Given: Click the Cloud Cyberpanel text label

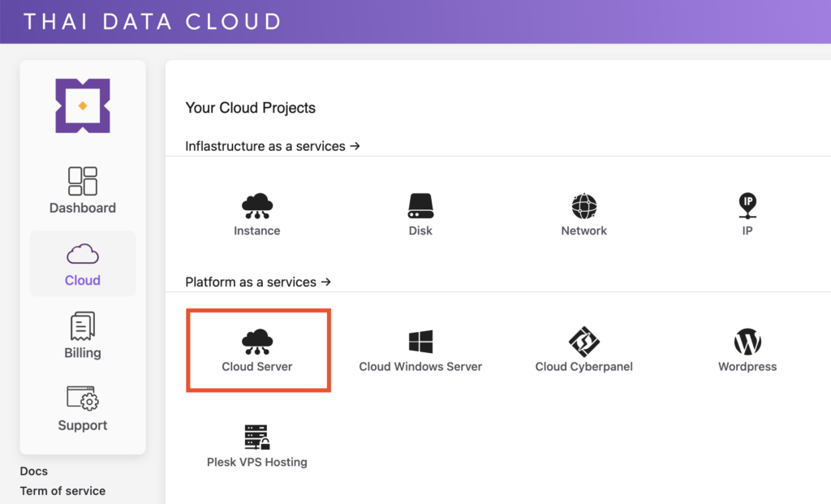Looking at the screenshot, I should [584, 366].
